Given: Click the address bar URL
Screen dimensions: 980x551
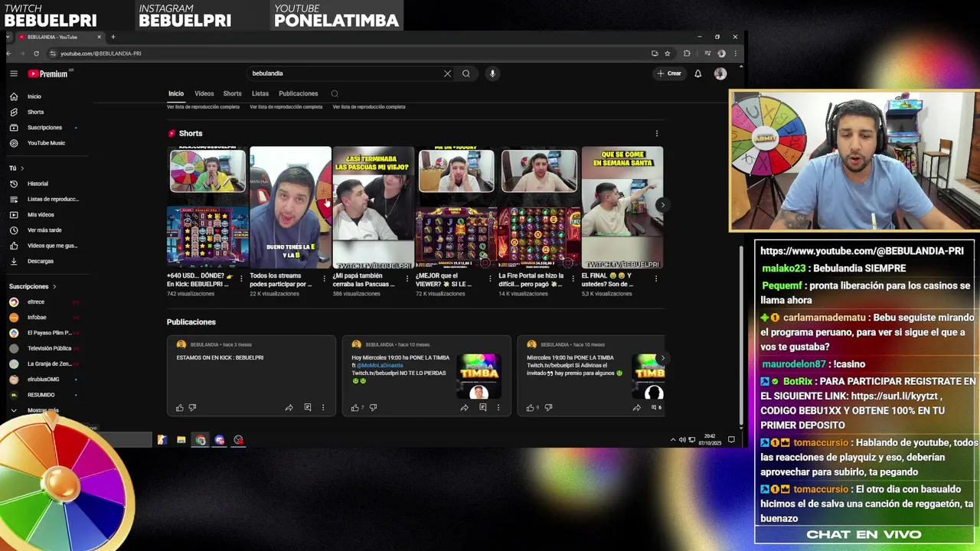Looking at the screenshot, I should coord(101,54).
